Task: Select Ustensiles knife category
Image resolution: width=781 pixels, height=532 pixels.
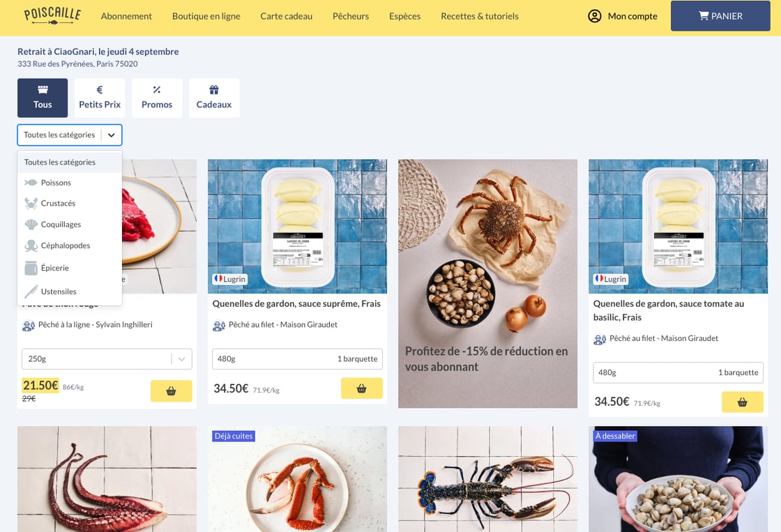Action: point(70,291)
